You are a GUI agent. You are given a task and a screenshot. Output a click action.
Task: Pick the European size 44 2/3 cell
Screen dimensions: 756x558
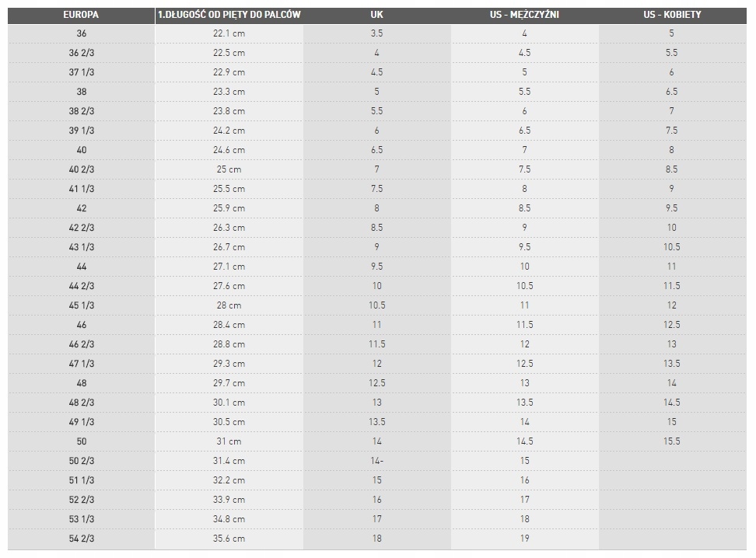click(x=82, y=286)
